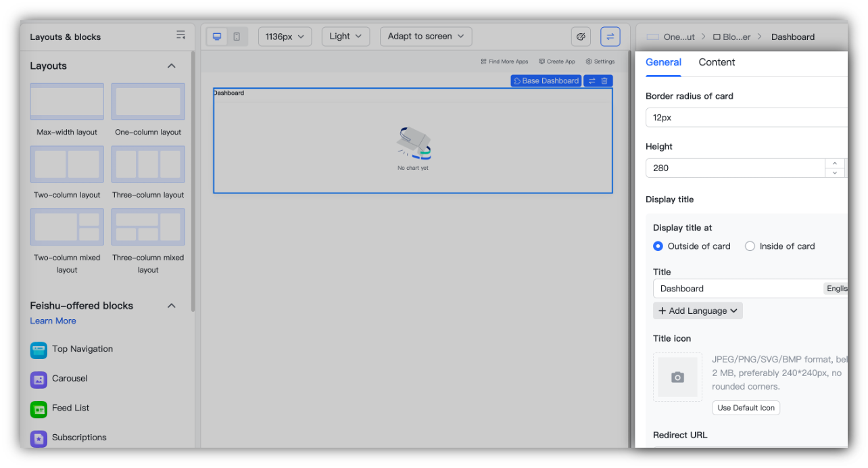Collapse the Layouts section
The image size is (868, 468).
[x=172, y=66]
